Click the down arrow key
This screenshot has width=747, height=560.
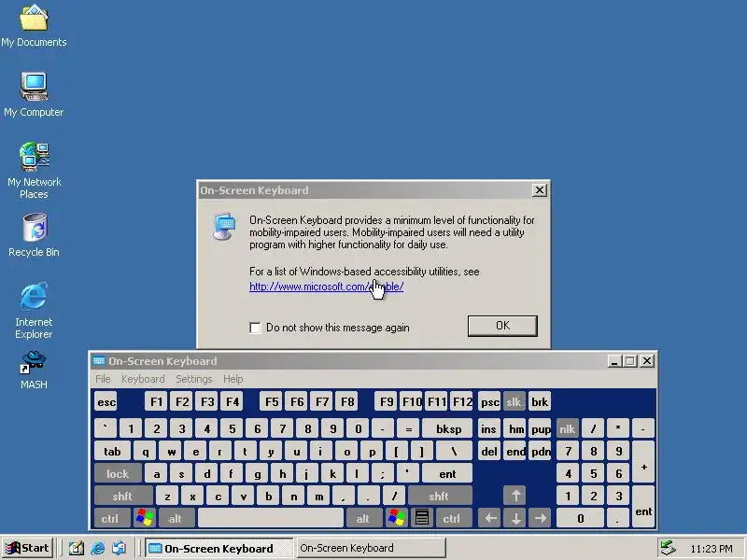(515, 518)
